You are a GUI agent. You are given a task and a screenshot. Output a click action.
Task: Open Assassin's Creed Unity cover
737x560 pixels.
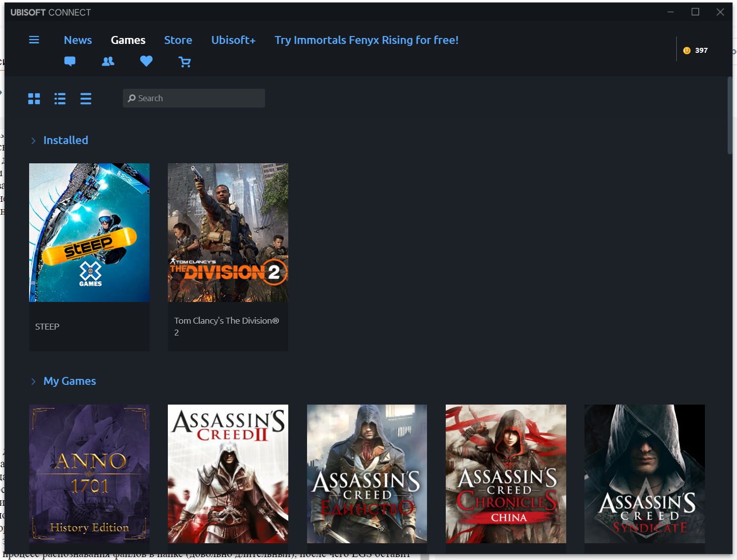(367, 474)
